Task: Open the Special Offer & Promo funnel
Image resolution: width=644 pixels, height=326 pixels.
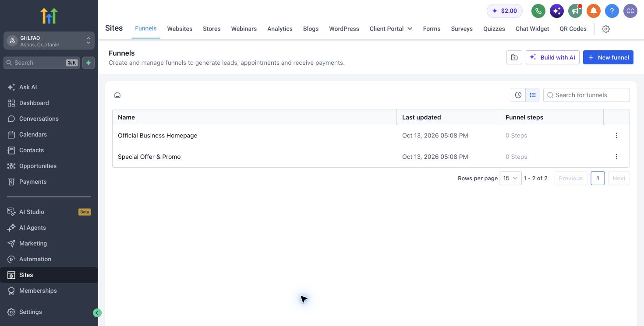Action: point(149,157)
